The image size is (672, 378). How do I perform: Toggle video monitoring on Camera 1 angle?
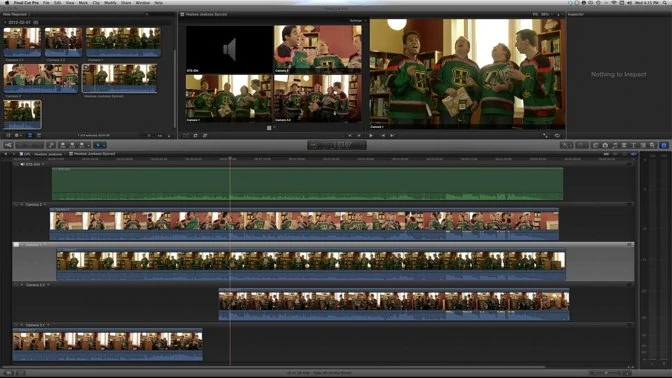[x=16, y=245]
